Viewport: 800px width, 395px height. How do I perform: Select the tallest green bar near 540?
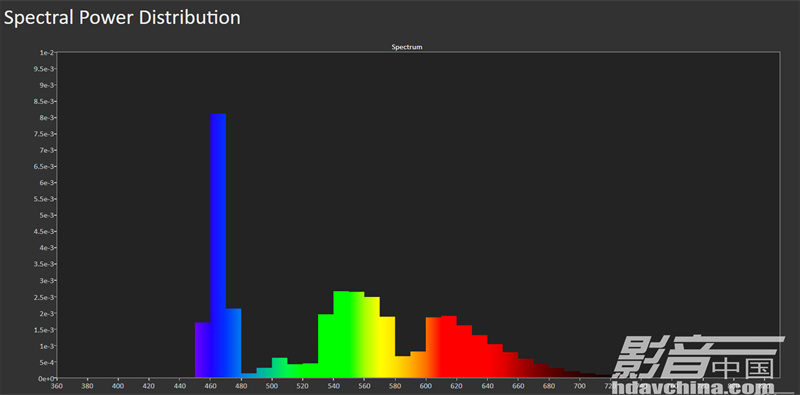click(x=341, y=334)
